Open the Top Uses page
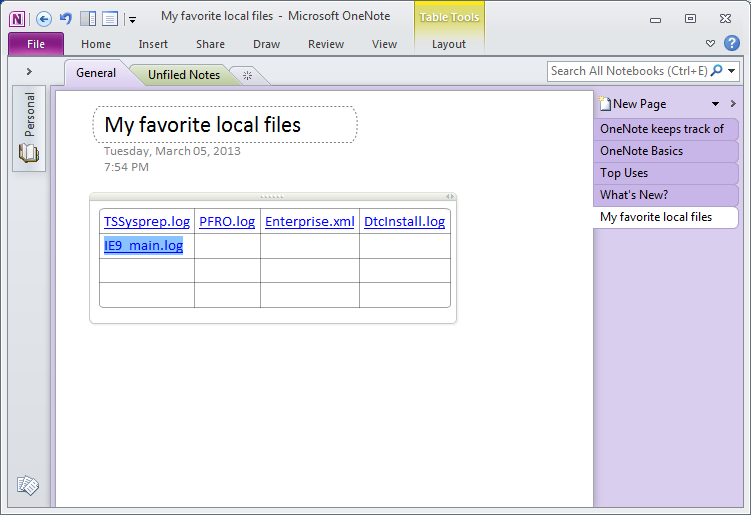 point(666,173)
